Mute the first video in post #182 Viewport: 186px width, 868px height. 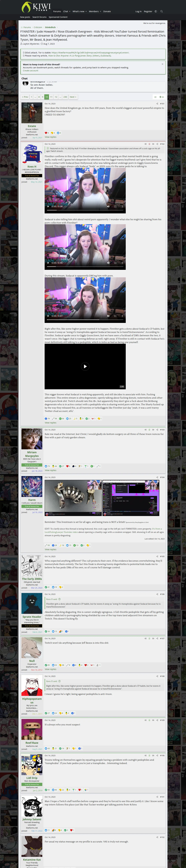(108, 207)
